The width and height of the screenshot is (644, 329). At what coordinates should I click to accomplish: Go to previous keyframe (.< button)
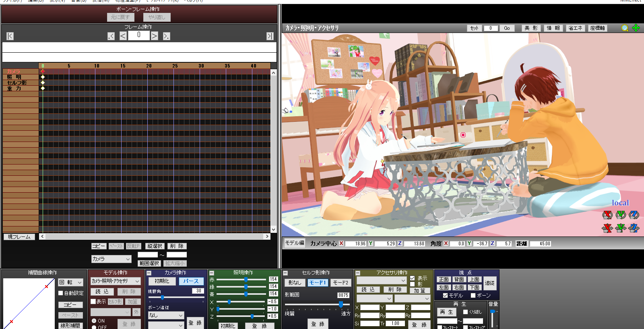click(111, 36)
